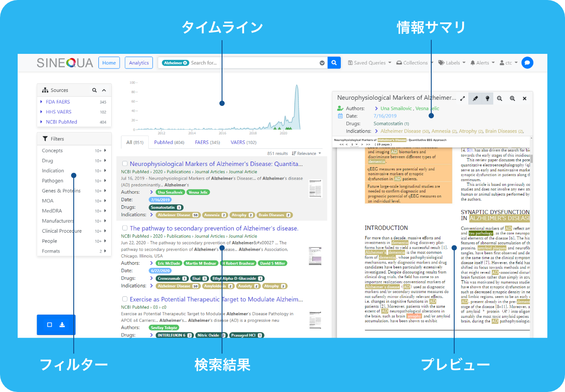This screenshot has width=565, height=392.
Task: Click the Analytics button
Action: click(139, 63)
